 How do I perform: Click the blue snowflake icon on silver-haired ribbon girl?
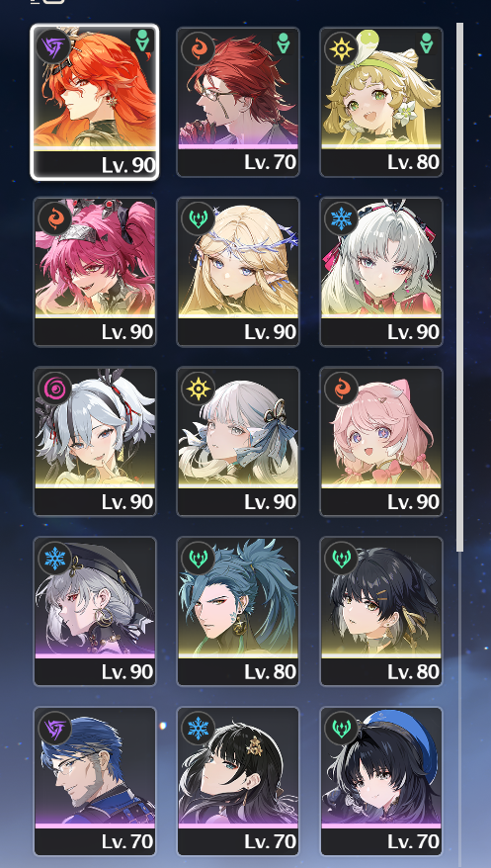coord(341,218)
